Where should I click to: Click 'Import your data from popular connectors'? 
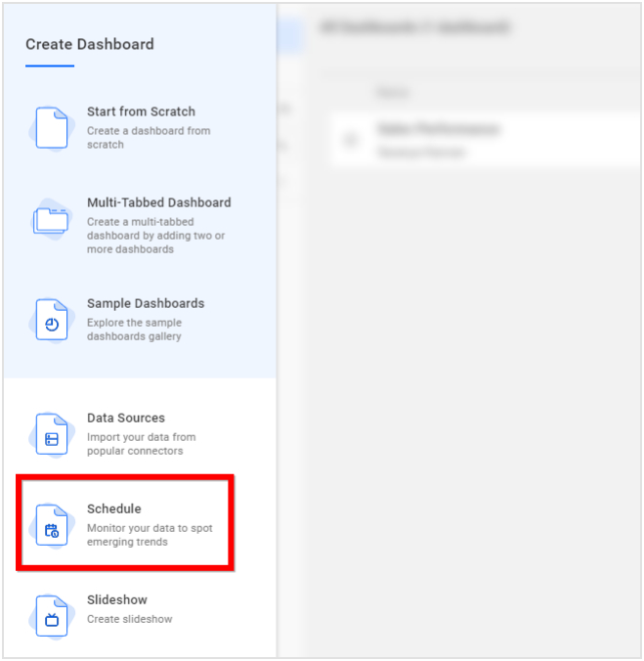[142, 444]
